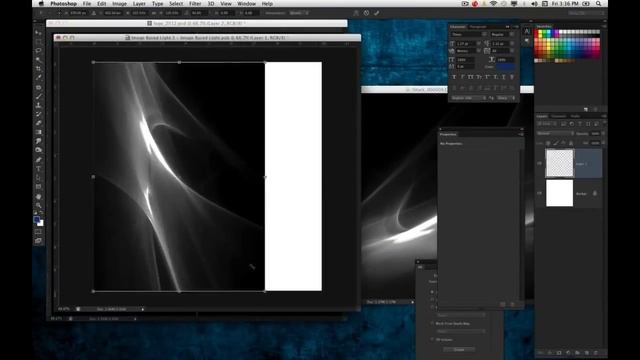Open the Layers opacity dropdown arrow
640x360 pixels.
tap(603, 133)
